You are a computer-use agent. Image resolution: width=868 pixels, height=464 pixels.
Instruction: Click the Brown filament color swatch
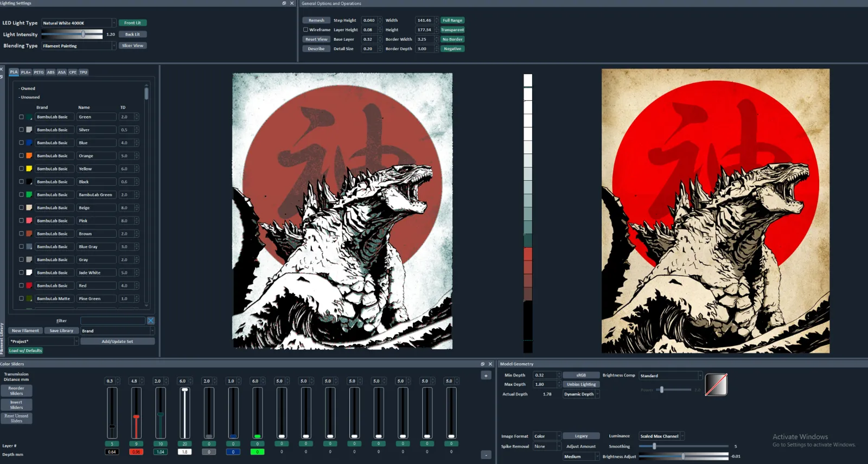tap(29, 234)
